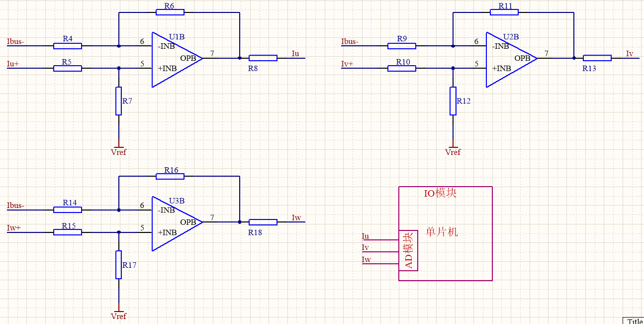Viewport: 644px width, 324px height.
Task: Click the Iu+ net label
Action: click(x=13, y=64)
